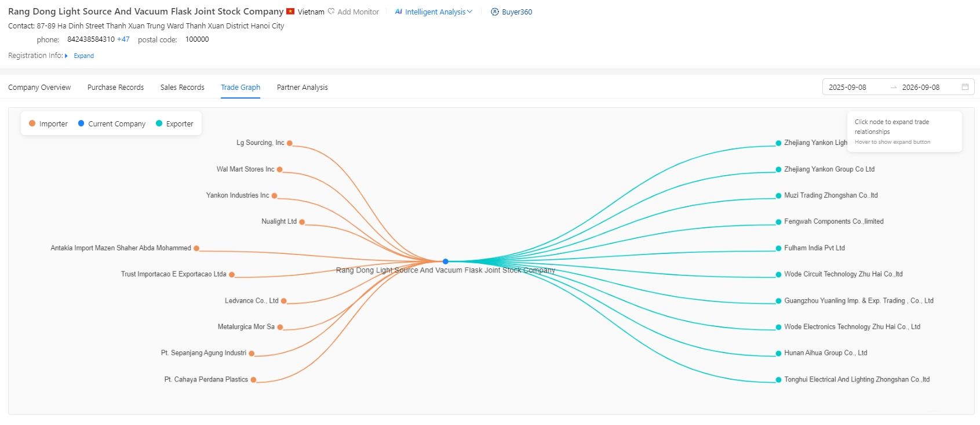Click the Zhejiang Yankon Group Co Ltd label
The image size is (980, 425).
pyautogui.click(x=829, y=169)
